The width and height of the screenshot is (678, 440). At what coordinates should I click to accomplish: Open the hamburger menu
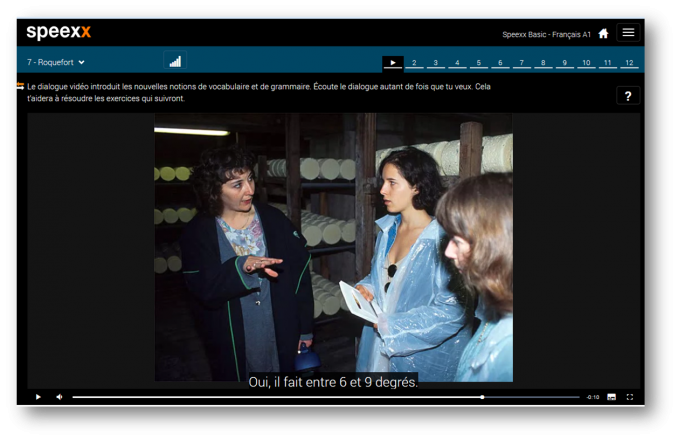tap(628, 32)
